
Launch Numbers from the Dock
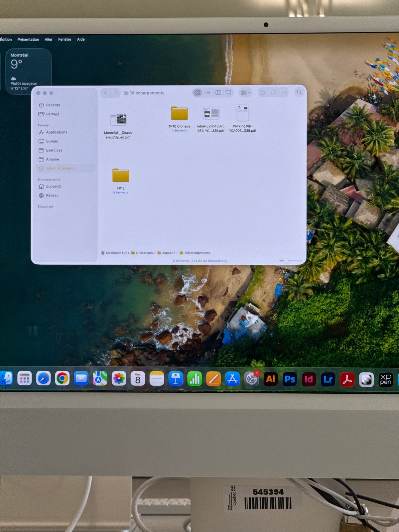195,379
